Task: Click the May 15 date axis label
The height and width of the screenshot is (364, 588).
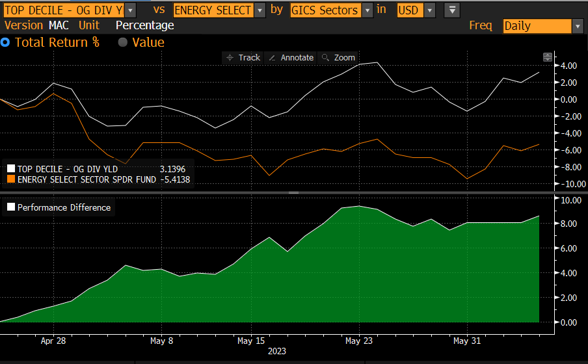Action: click(x=251, y=341)
